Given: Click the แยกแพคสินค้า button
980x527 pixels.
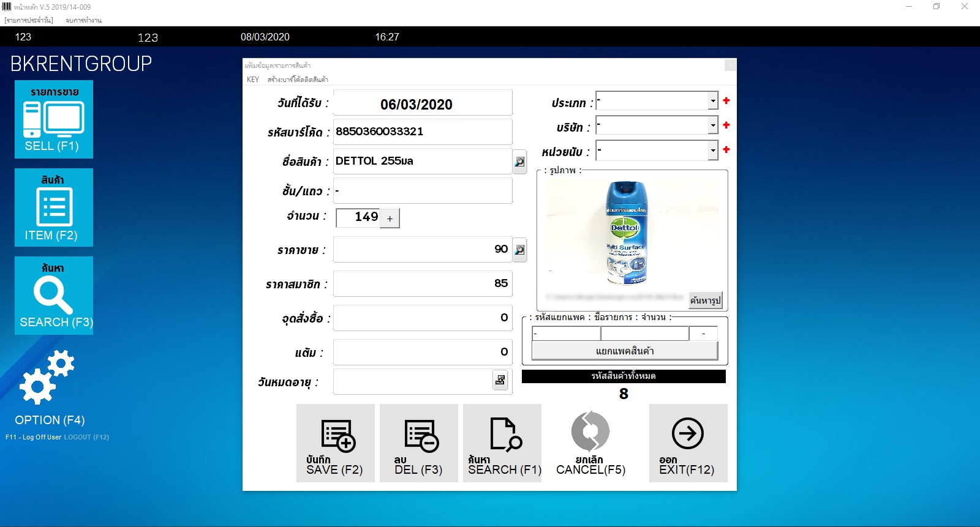Looking at the screenshot, I should click(x=625, y=351).
